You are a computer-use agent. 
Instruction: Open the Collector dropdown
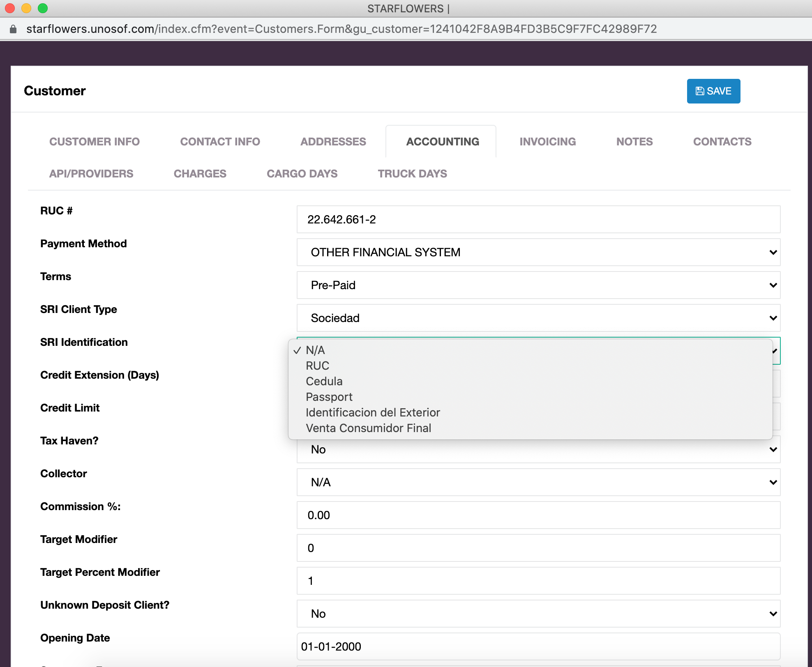(x=538, y=482)
